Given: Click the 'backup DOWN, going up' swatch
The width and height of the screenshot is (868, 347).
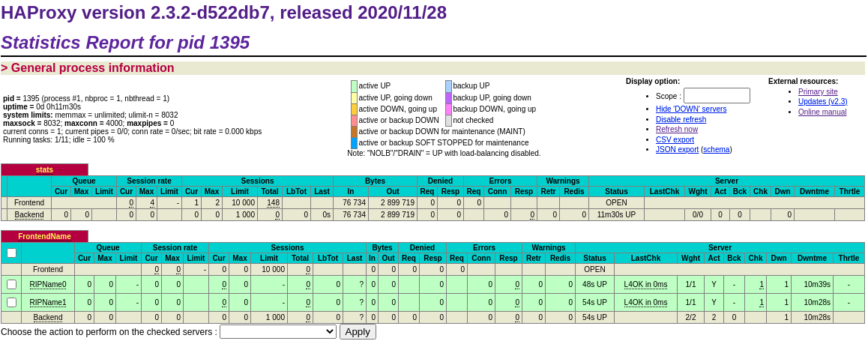Looking at the screenshot, I should pyautogui.click(x=448, y=109).
